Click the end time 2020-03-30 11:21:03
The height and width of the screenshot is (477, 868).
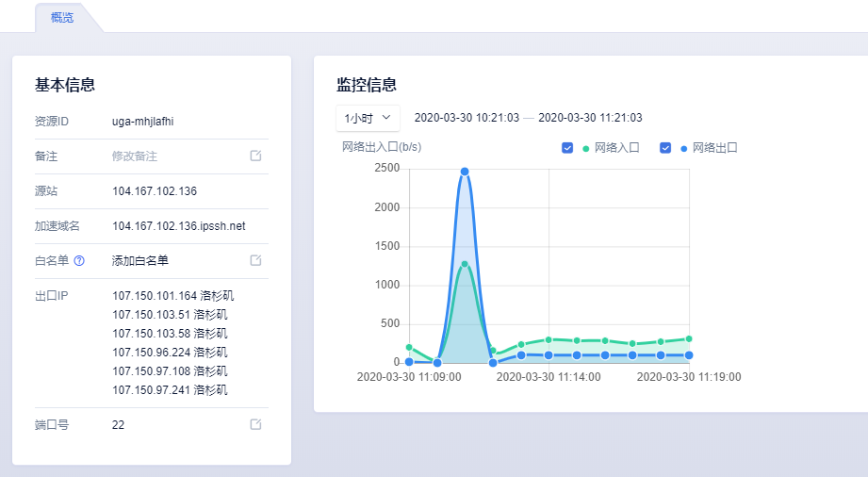(x=590, y=118)
